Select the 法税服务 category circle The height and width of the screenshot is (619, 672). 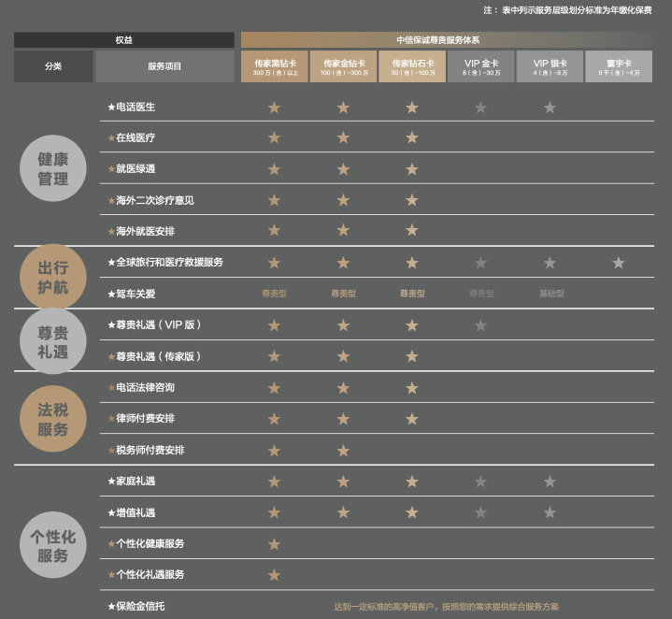(53, 419)
